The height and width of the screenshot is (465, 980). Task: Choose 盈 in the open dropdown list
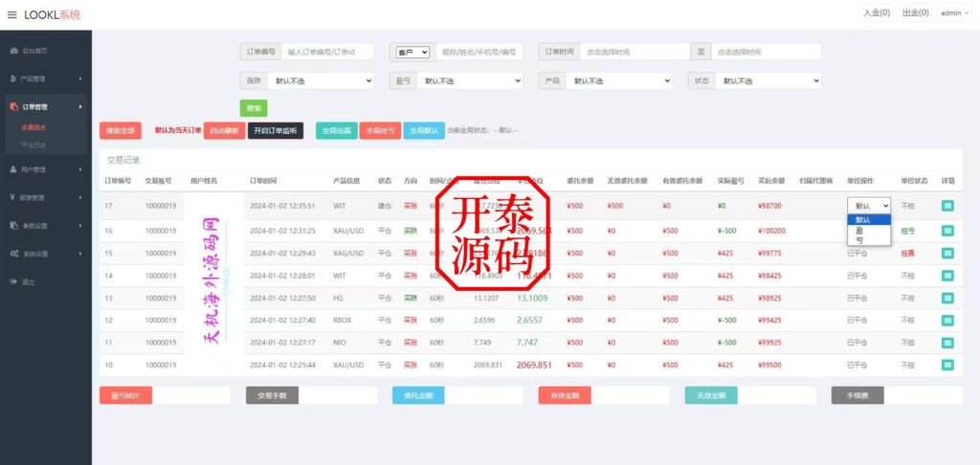869,230
